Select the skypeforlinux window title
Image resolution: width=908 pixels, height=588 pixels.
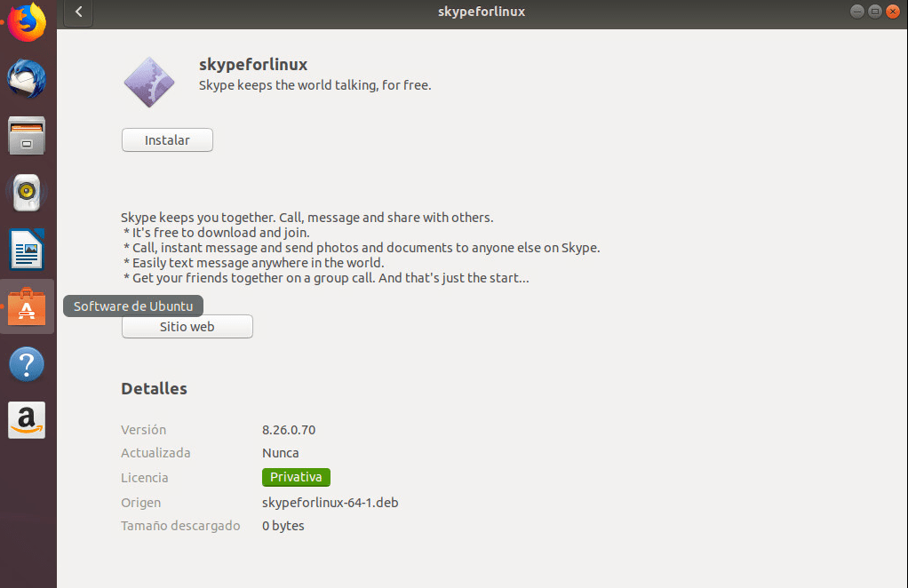(x=481, y=12)
